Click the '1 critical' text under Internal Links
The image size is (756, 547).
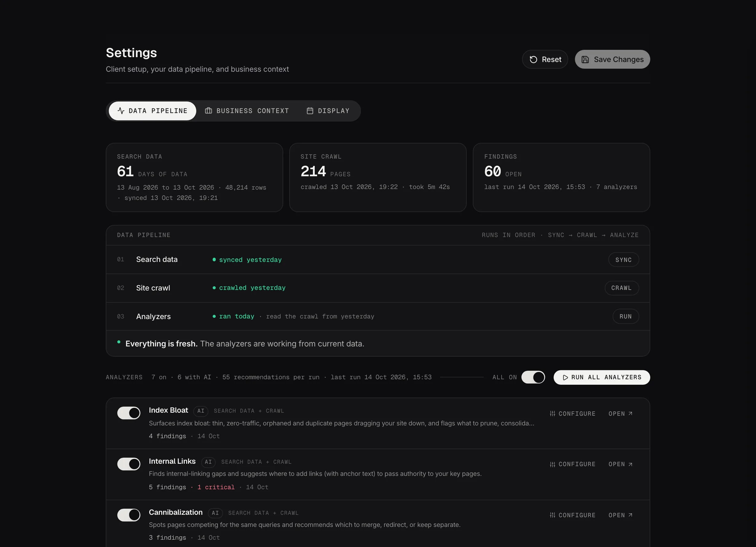point(216,487)
